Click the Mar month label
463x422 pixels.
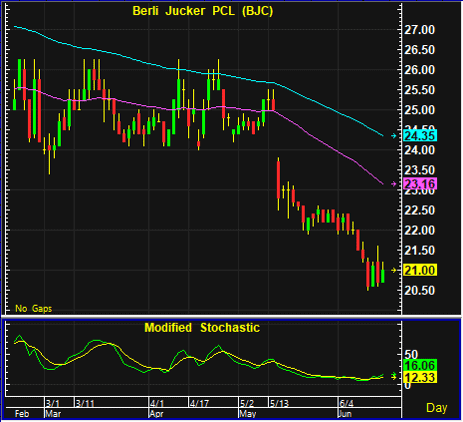coord(53,414)
